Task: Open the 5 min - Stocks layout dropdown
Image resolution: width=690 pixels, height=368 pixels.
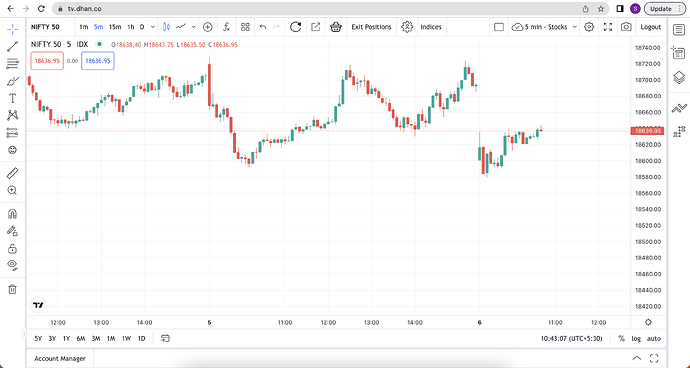Action: point(544,27)
